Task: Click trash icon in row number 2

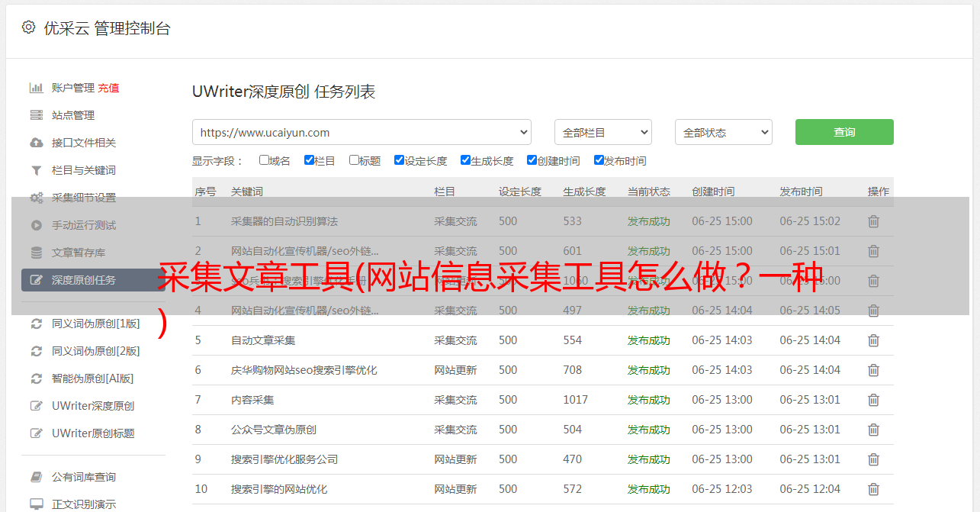Action: point(874,251)
